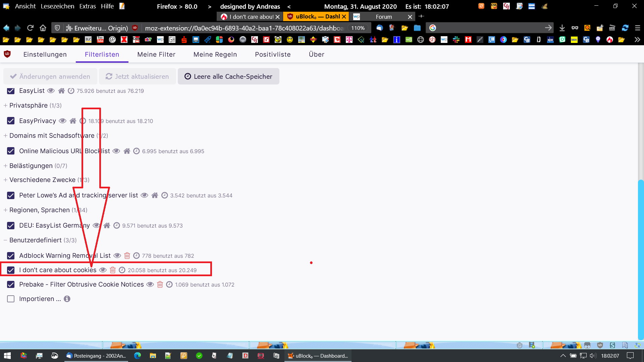Screen dimensions: 644x362
Task: Enable the Importieren checkbox
Action: (x=11, y=299)
